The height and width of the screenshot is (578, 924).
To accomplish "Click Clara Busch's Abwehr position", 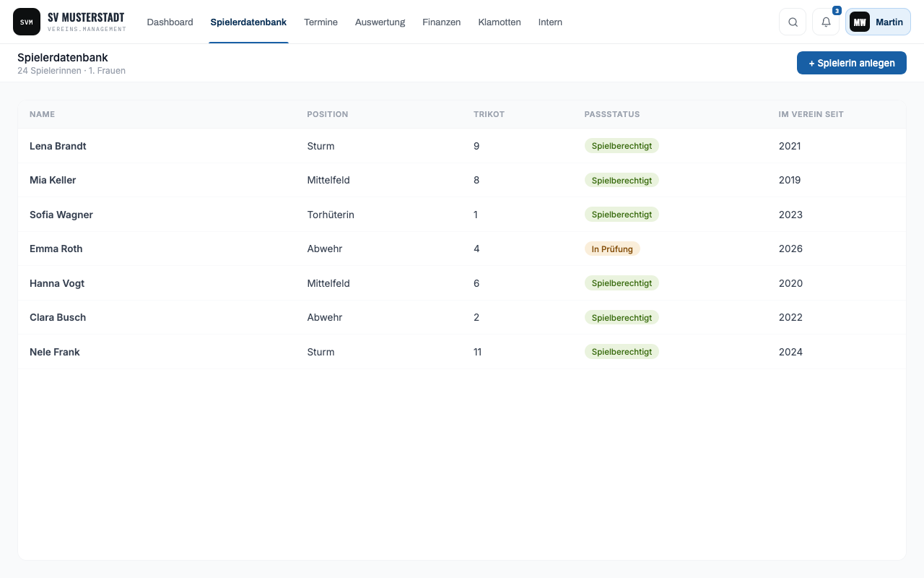I will [x=325, y=317].
